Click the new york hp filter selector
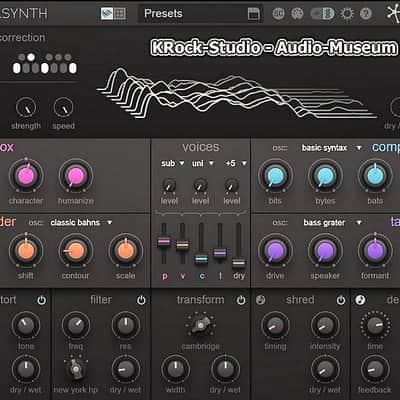The image size is (400, 400). point(76,368)
